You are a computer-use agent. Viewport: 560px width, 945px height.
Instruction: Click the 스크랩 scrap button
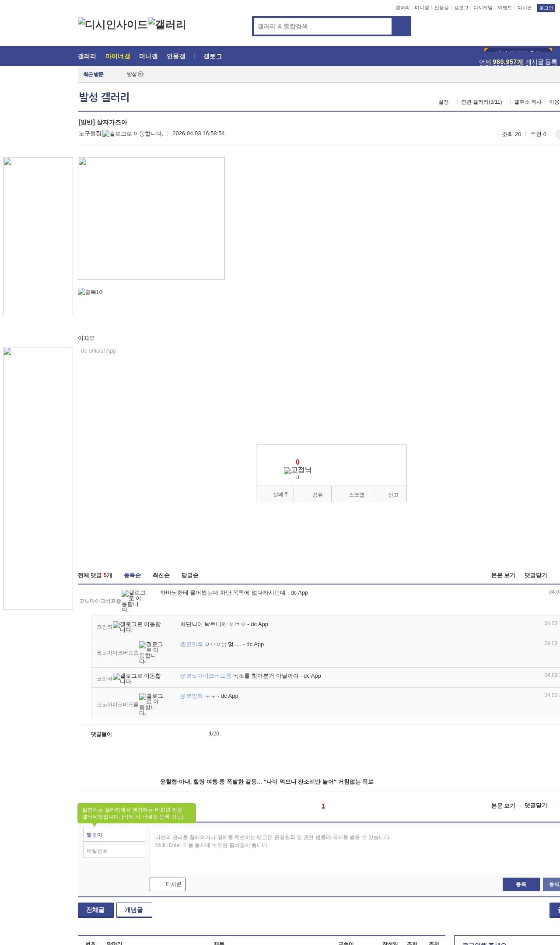click(x=350, y=494)
